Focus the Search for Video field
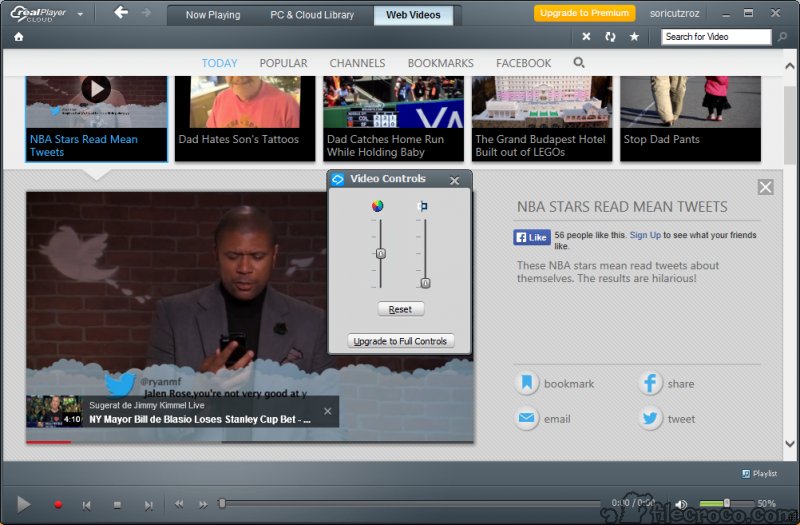The height and width of the screenshot is (525, 800). (x=716, y=37)
